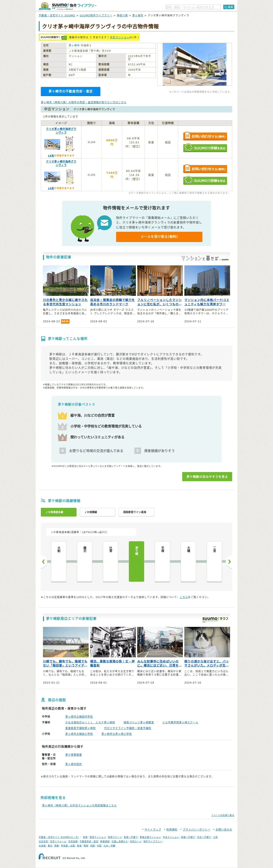The height and width of the screenshot is (868, 273).
Task: Open マンション内に本格バー article link
Action: (x=207, y=302)
